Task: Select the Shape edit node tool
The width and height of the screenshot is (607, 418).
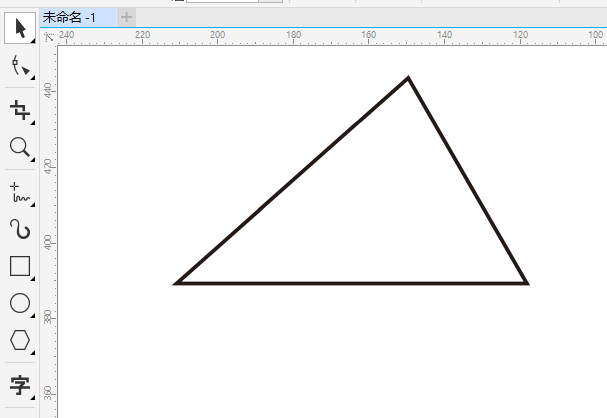Action: point(20,65)
